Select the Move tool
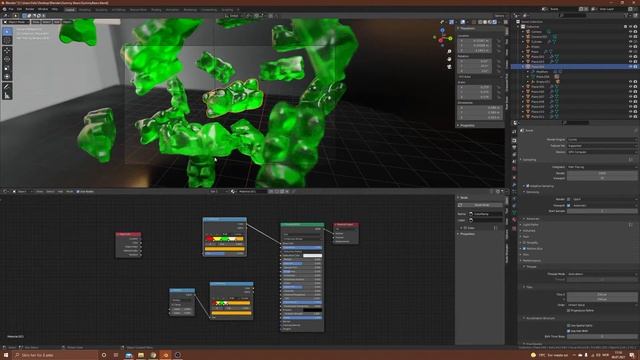The height and width of the screenshot is (360, 640). pos(7,51)
